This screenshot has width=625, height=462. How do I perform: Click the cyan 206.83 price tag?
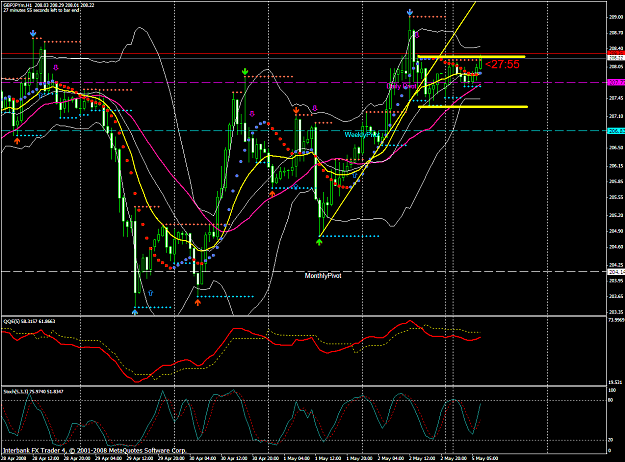pyautogui.click(x=616, y=131)
